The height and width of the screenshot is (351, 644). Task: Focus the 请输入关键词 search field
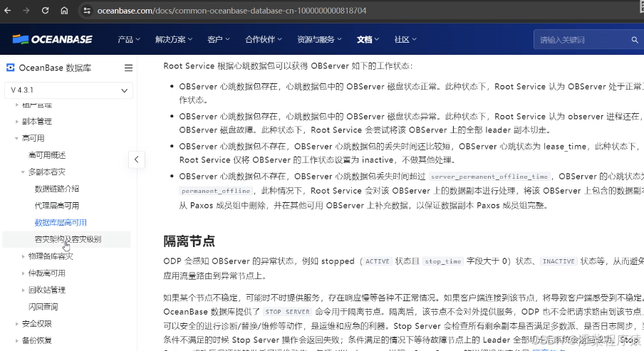pos(583,40)
